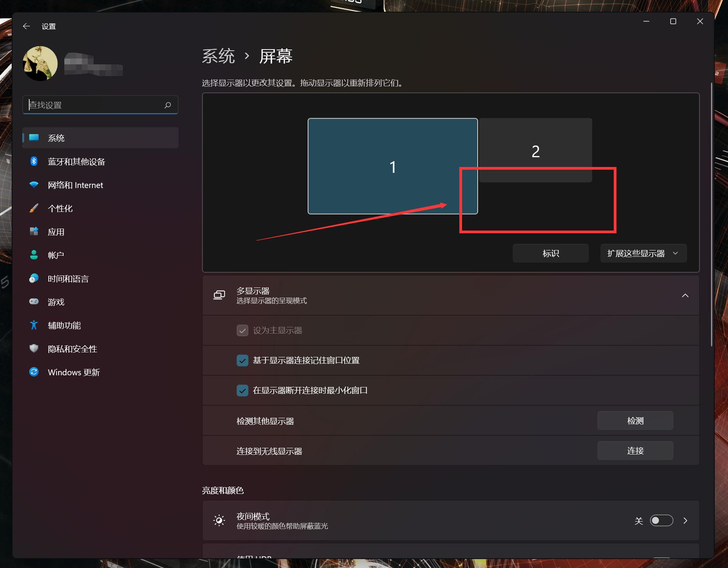Screen dimensions: 728x568
Task: Open 时间和语言 settings
Action: pyautogui.click(x=68, y=278)
